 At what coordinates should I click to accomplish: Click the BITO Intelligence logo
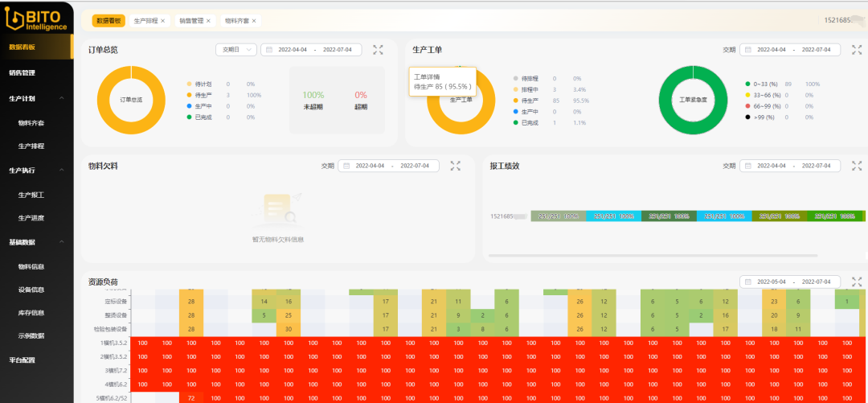tap(36, 19)
